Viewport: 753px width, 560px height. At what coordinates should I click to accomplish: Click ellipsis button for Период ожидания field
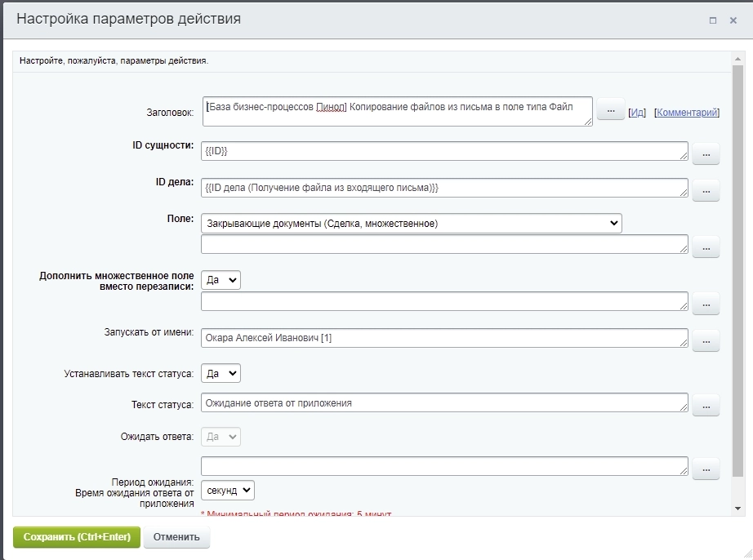coord(706,469)
